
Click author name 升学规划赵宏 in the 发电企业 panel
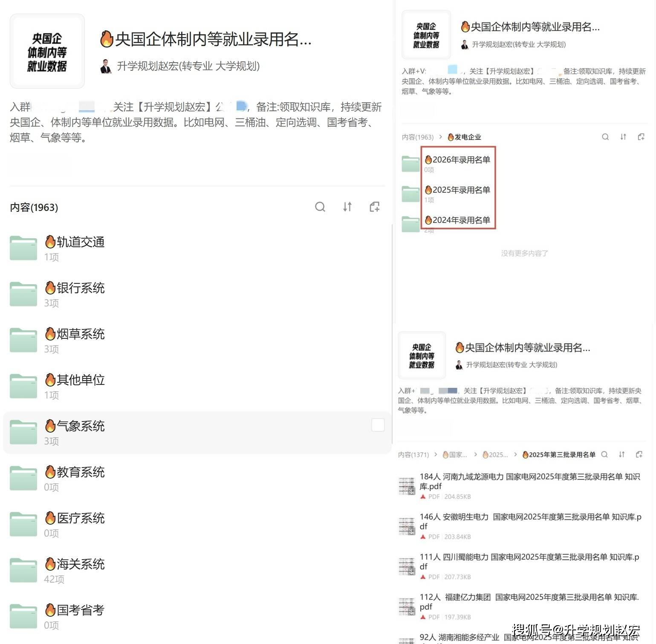click(519, 44)
